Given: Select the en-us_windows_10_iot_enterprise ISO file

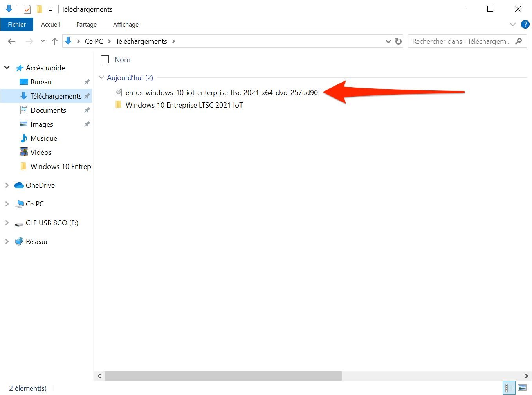Looking at the screenshot, I should point(222,93).
